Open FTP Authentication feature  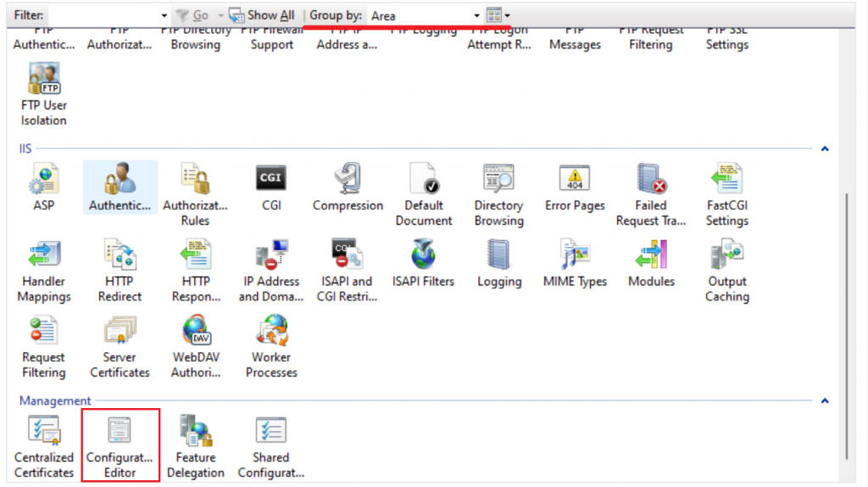coord(44,39)
